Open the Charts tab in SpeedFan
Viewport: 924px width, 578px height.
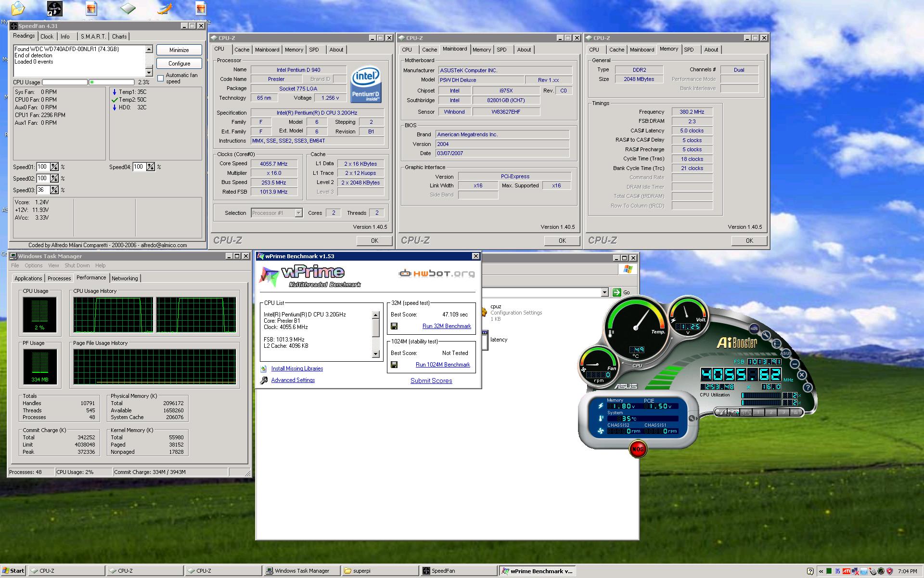[119, 37]
